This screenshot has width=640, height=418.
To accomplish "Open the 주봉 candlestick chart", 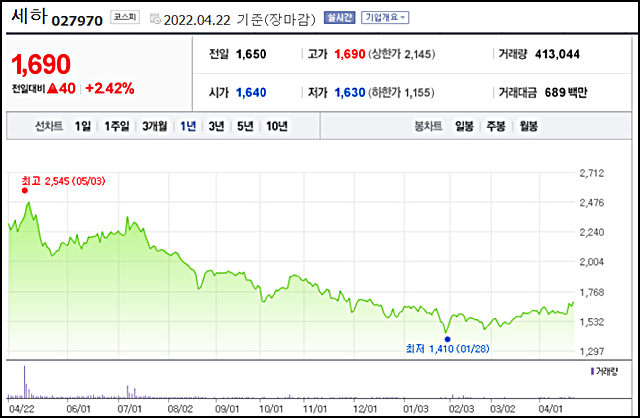I will pyautogui.click(x=496, y=126).
